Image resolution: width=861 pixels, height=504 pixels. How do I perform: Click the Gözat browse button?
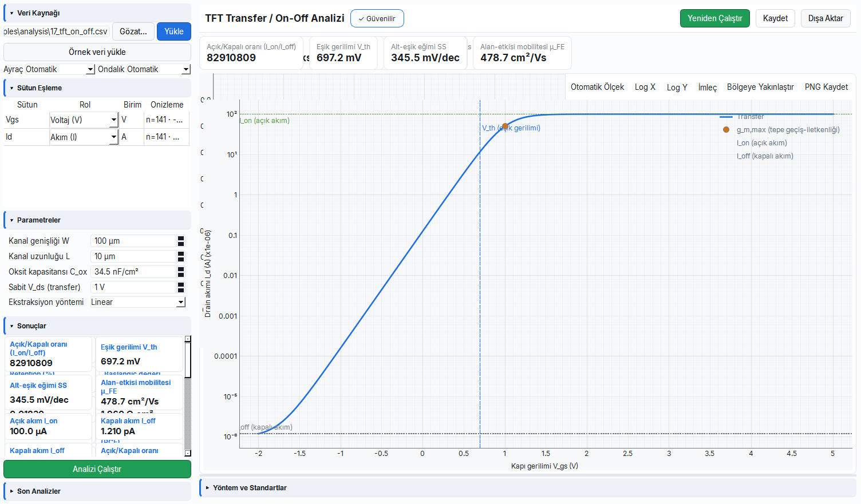click(133, 31)
